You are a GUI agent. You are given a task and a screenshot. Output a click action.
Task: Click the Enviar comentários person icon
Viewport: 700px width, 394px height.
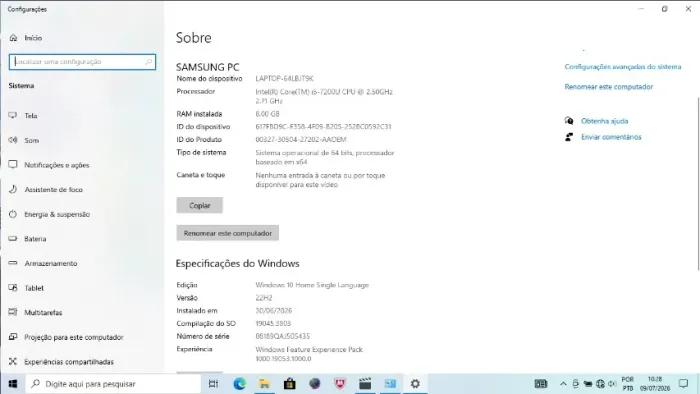(x=569, y=137)
